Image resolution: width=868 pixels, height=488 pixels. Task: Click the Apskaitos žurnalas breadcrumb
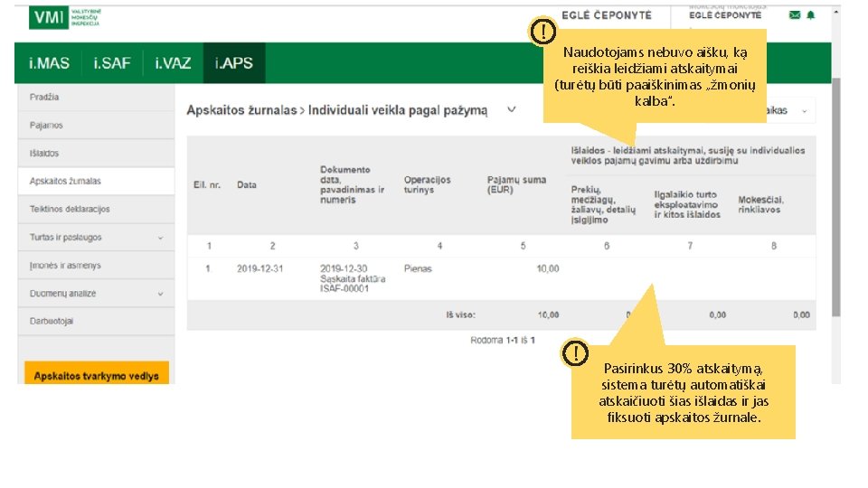click(241, 110)
